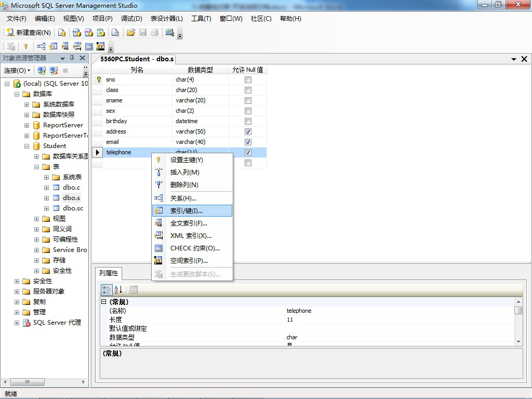Choose 索引/键(I)... from context menu
The image size is (532, 399).
192,211
